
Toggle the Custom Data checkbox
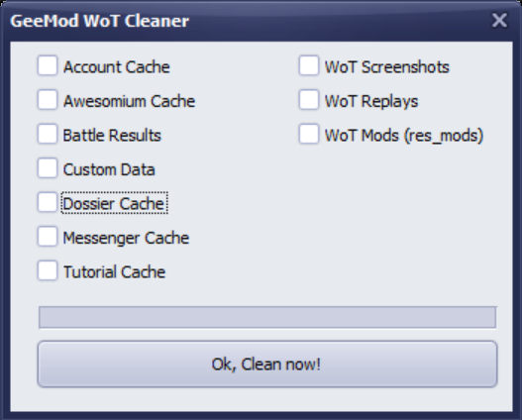coord(48,168)
